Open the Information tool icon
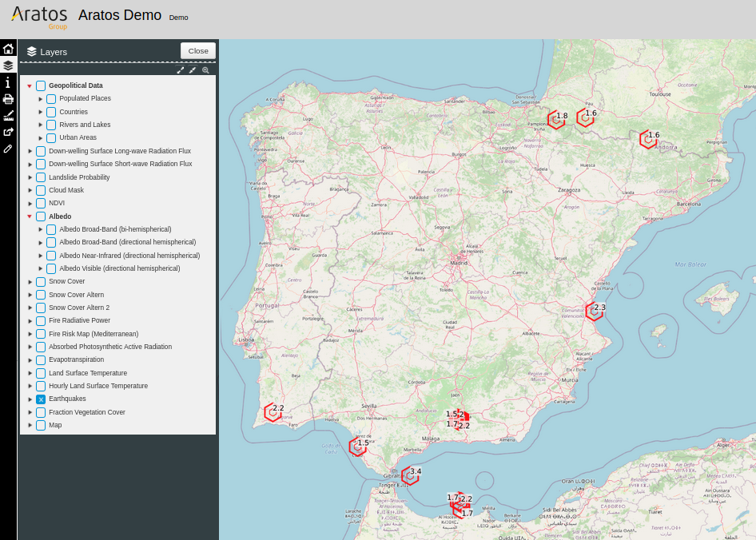The height and width of the screenshot is (540, 756). point(8,82)
